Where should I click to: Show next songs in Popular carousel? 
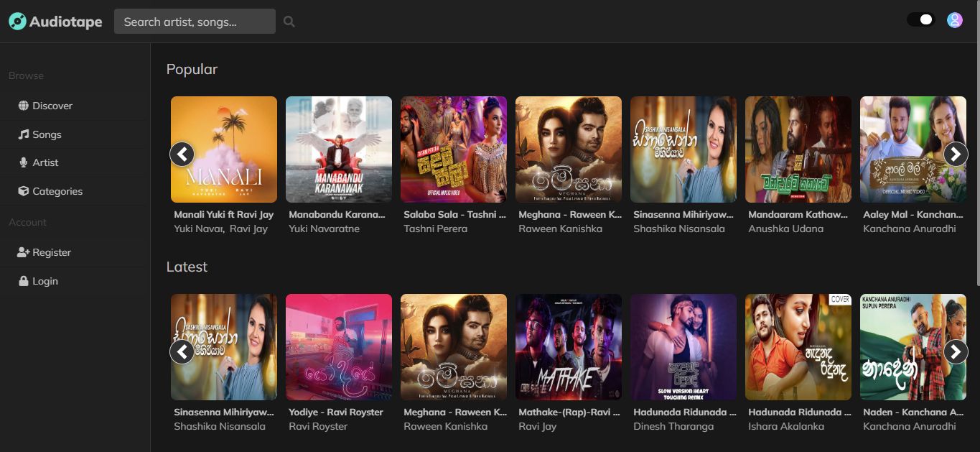[955, 154]
